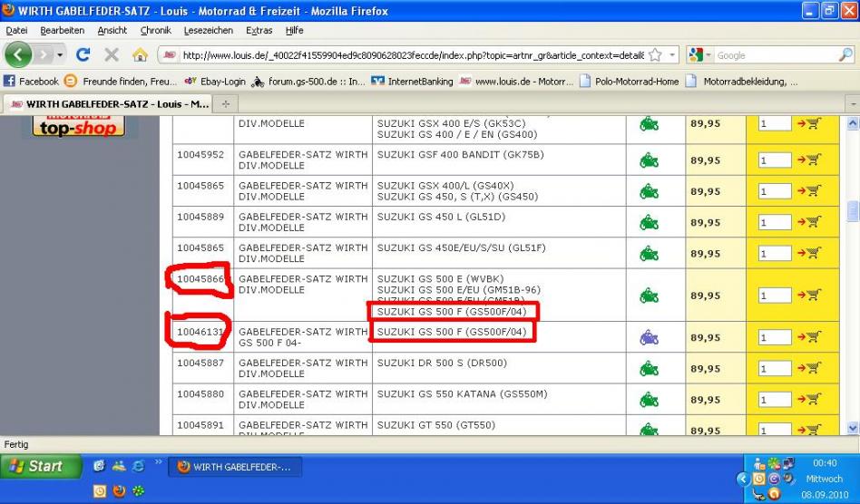Open the Bearbeiten menu
The width and height of the screenshot is (860, 504).
click(x=62, y=31)
